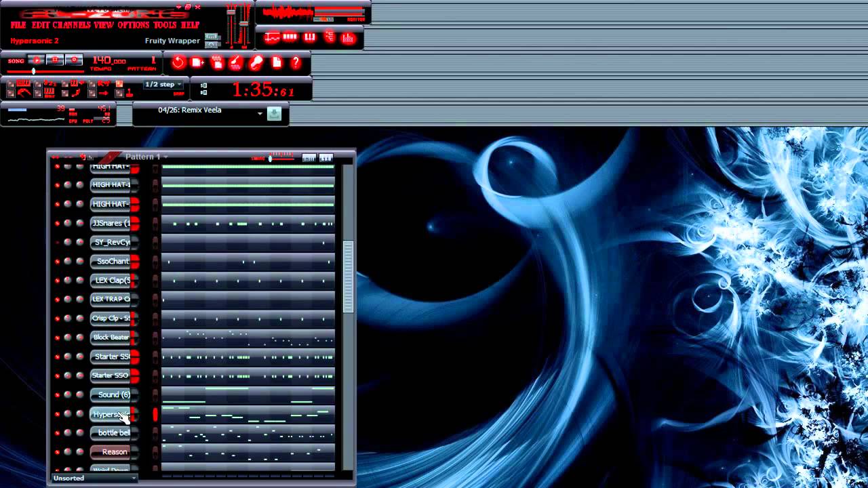Show the Browser panel icon

tap(330, 37)
